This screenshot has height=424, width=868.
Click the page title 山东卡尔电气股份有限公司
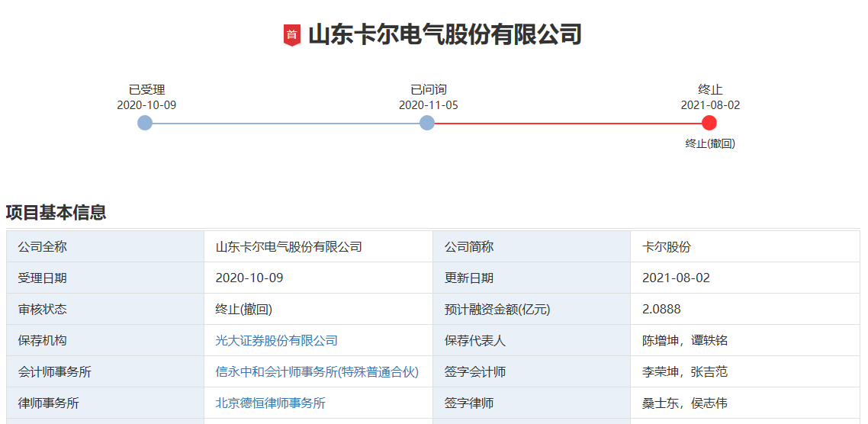click(445, 35)
